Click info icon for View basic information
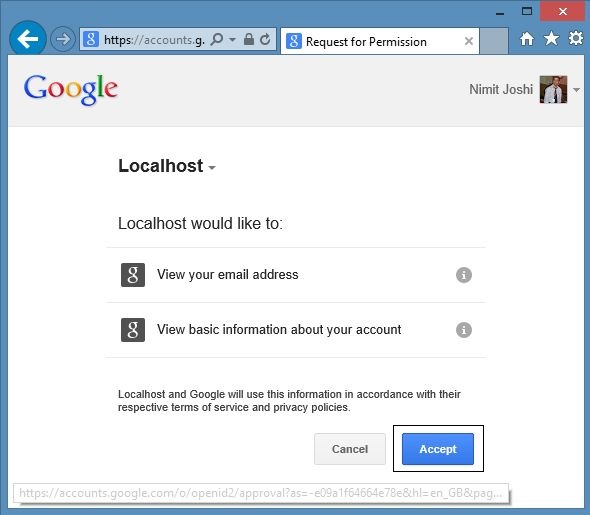Screen dimensions: 590x515 click(x=464, y=330)
